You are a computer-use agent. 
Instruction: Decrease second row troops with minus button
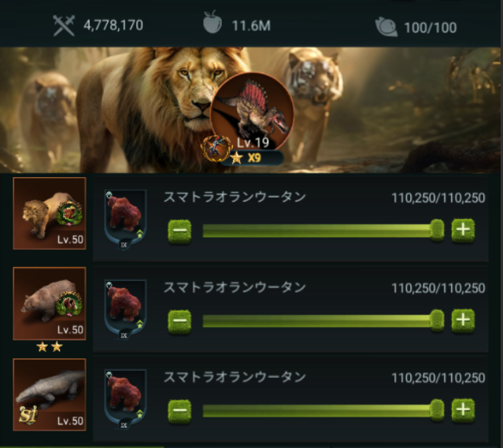point(179,321)
